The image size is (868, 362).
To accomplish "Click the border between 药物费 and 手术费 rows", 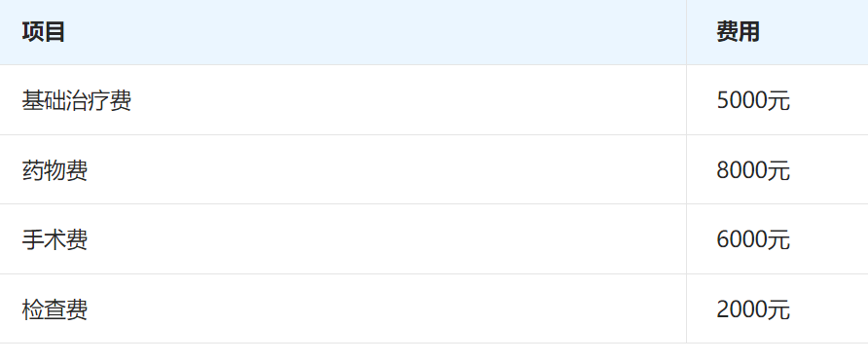I will coord(434,204).
